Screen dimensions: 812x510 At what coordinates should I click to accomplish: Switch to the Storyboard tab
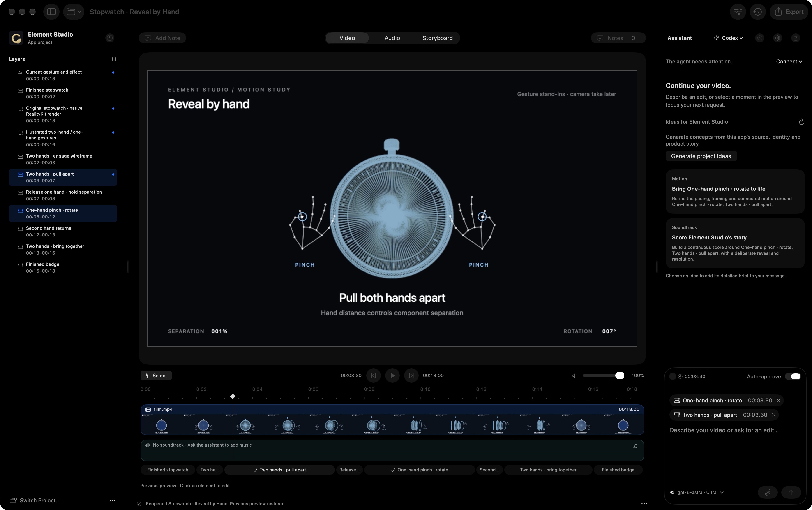click(x=437, y=38)
